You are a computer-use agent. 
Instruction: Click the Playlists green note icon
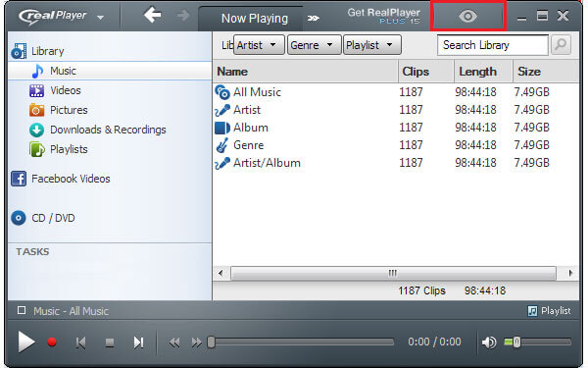pos(37,149)
